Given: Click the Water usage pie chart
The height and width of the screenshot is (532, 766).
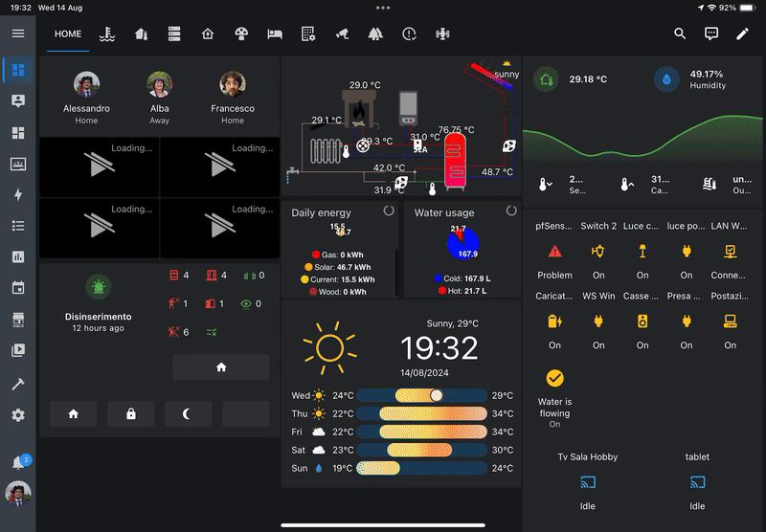Looking at the screenshot, I should [462, 243].
